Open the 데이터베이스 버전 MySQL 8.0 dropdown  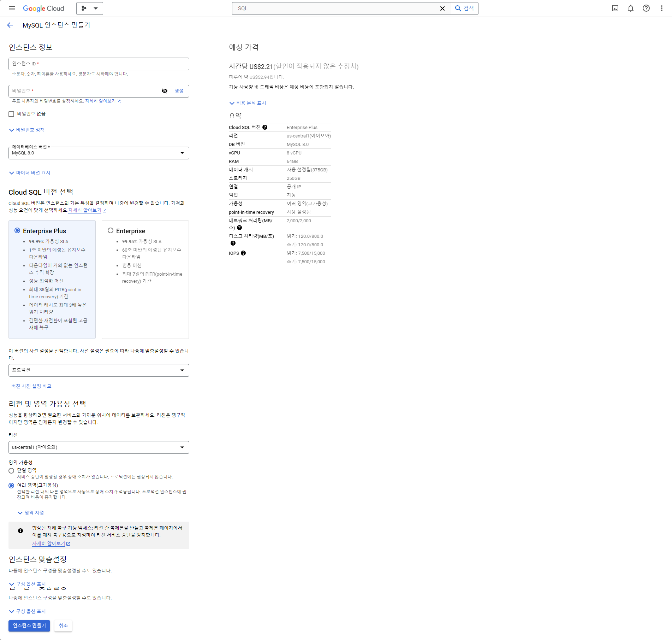click(99, 153)
